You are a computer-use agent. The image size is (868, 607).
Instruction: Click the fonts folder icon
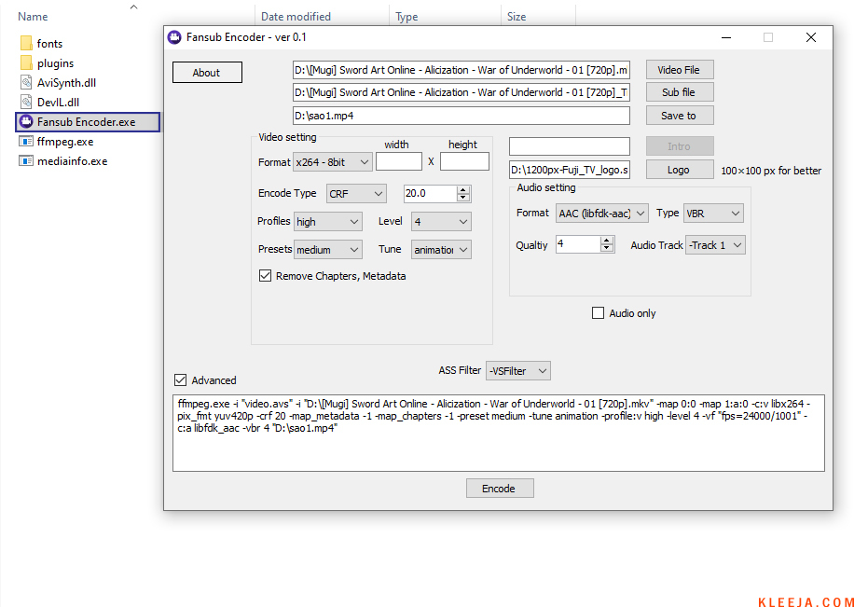pos(26,44)
